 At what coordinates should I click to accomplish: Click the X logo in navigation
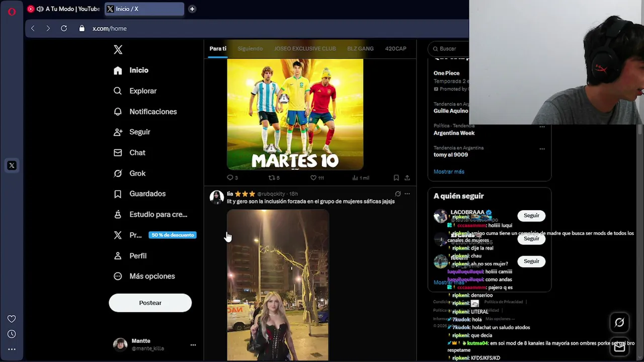point(118,49)
